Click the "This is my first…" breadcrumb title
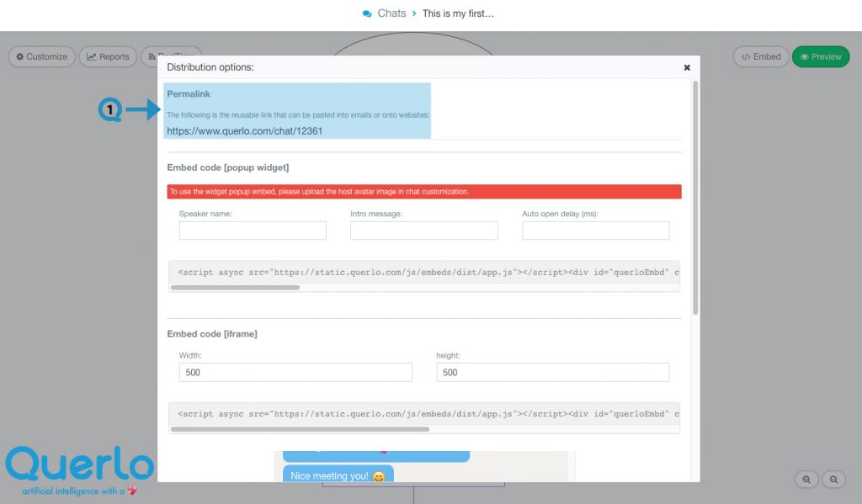Viewport: 862px width, 504px height. point(458,13)
